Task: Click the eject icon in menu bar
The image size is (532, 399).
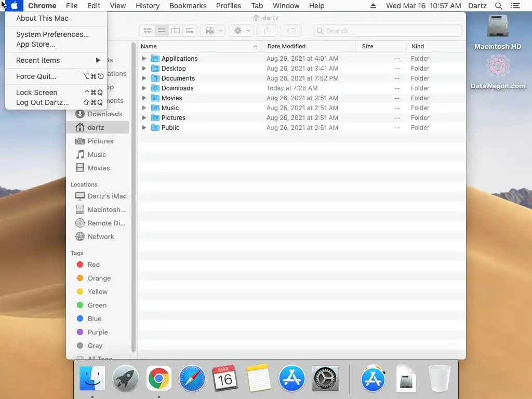Action: (x=373, y=6)
